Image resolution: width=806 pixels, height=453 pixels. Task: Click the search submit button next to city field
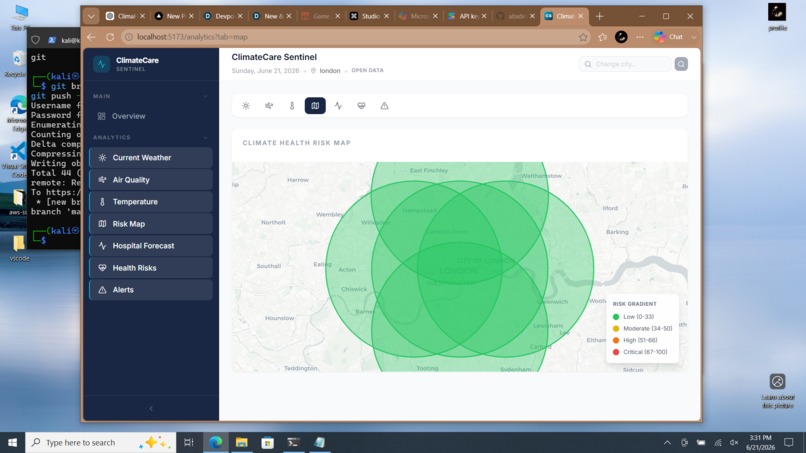click(681, 64)
